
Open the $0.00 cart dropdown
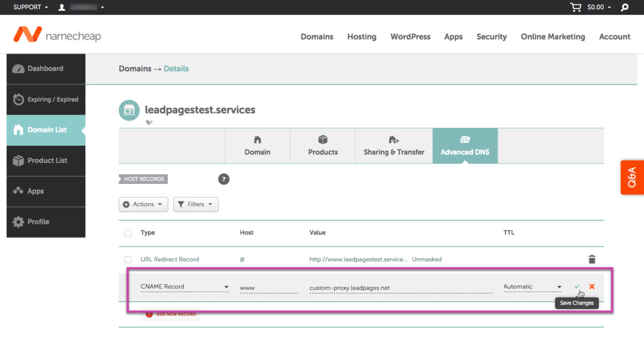coord(599,7)
